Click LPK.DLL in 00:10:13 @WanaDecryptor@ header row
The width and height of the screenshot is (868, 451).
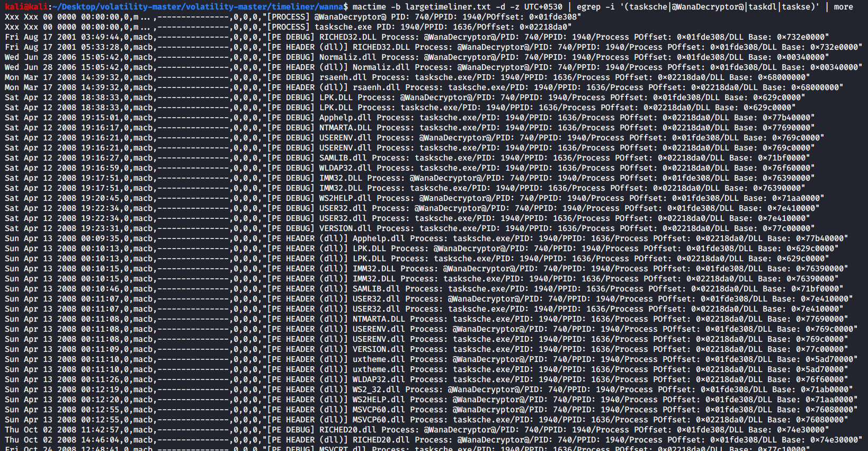tap(370, 248)
